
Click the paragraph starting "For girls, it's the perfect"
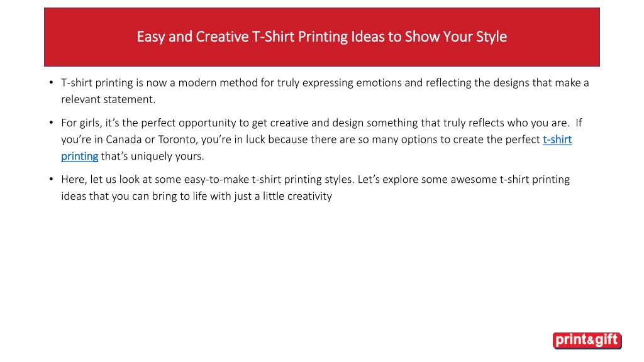[321, 140]
